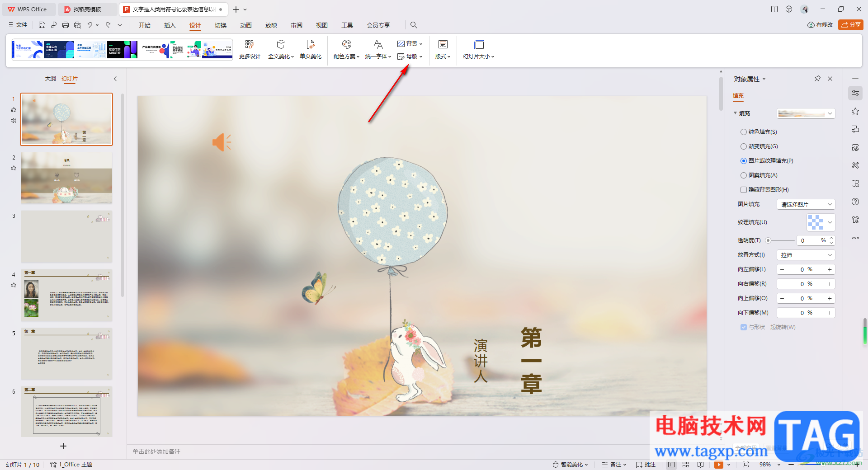The width and height of the screenshot is (868, 470).
Task: Click notes field 单击此处添加备注
Action: [x=156, y=451]
